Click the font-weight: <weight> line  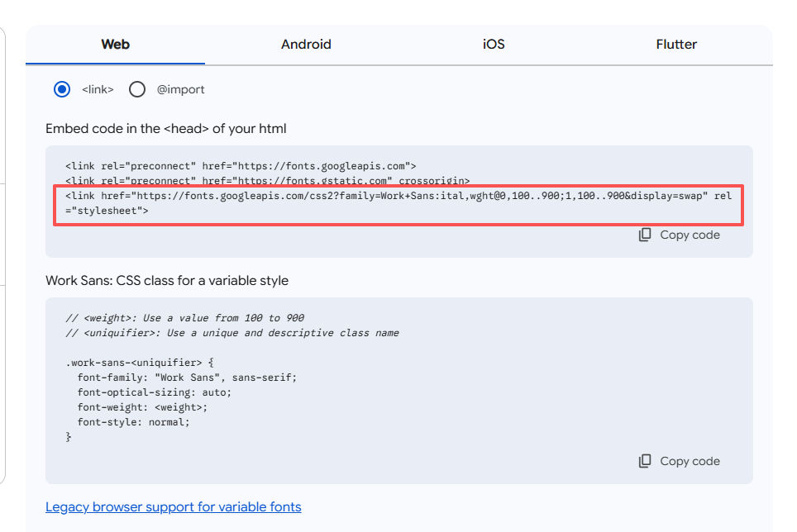click(142, 407)
